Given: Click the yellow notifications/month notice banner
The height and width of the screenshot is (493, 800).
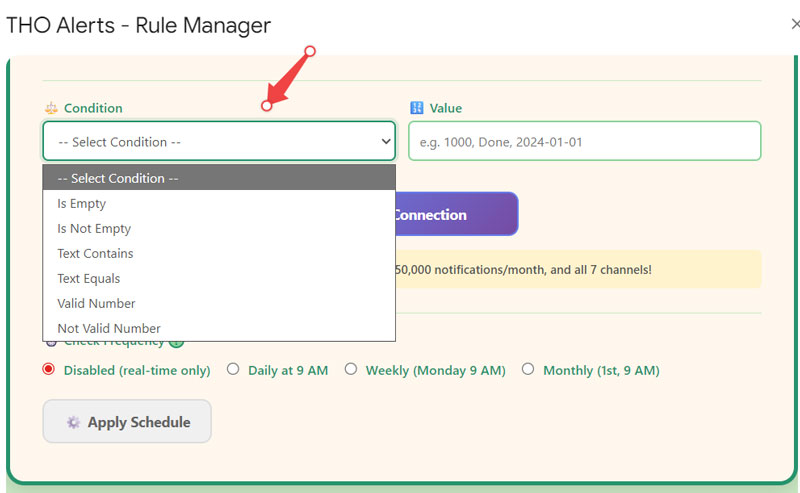Looking at the screenshot, I should 578,269.
